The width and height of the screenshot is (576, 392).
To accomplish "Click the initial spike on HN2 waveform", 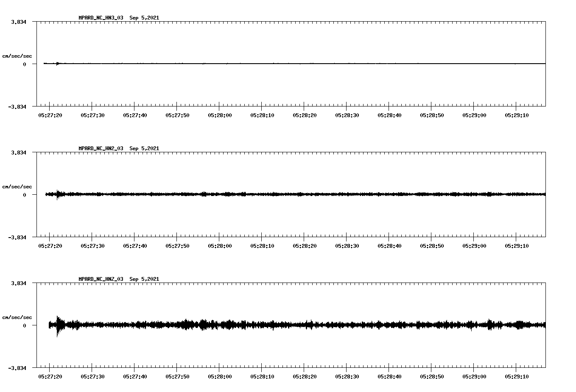I will [58, 194].
